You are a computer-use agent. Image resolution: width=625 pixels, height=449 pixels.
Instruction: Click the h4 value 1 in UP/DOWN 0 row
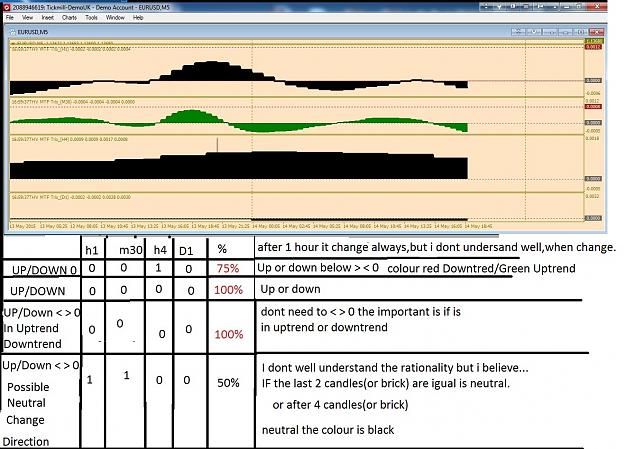point(158,268)
